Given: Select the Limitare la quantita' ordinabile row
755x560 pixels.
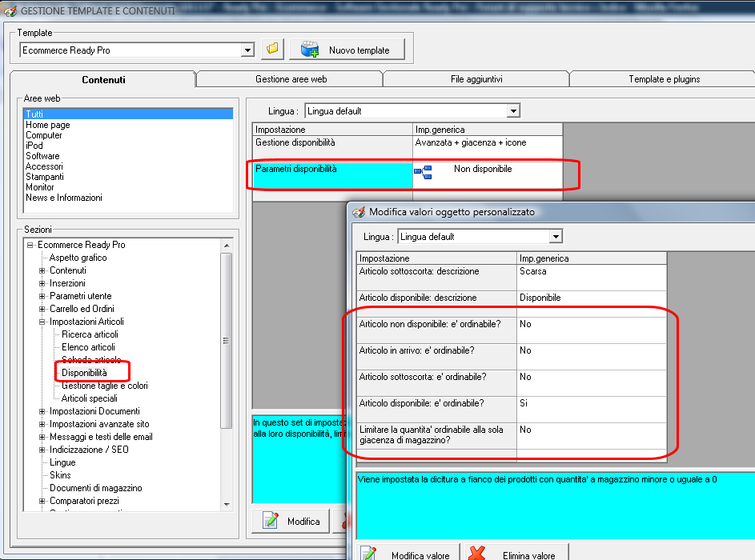Looking at the screenshot, I should point(436,436).
